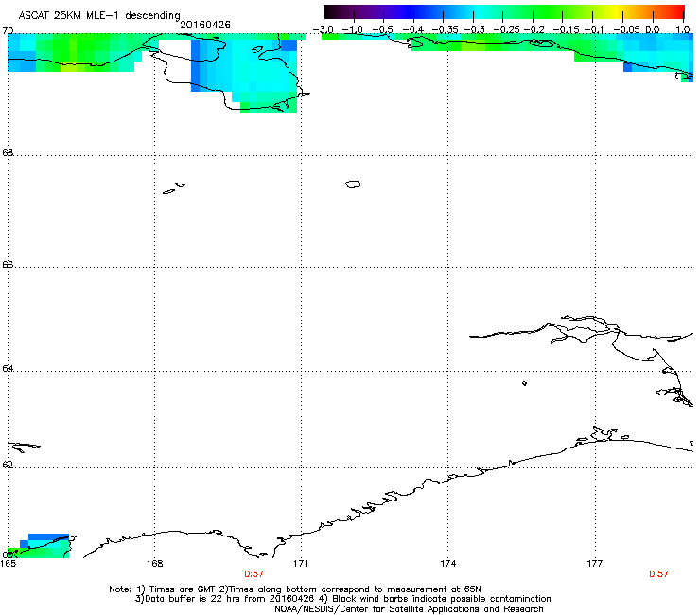The image size is (700, 615).
Task: Click the 62 latitude axis label
Action: click(8, 465)
